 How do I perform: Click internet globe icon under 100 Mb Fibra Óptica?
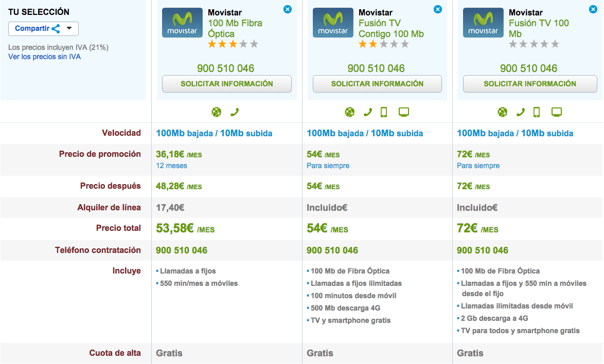click(x=217, y=112)
